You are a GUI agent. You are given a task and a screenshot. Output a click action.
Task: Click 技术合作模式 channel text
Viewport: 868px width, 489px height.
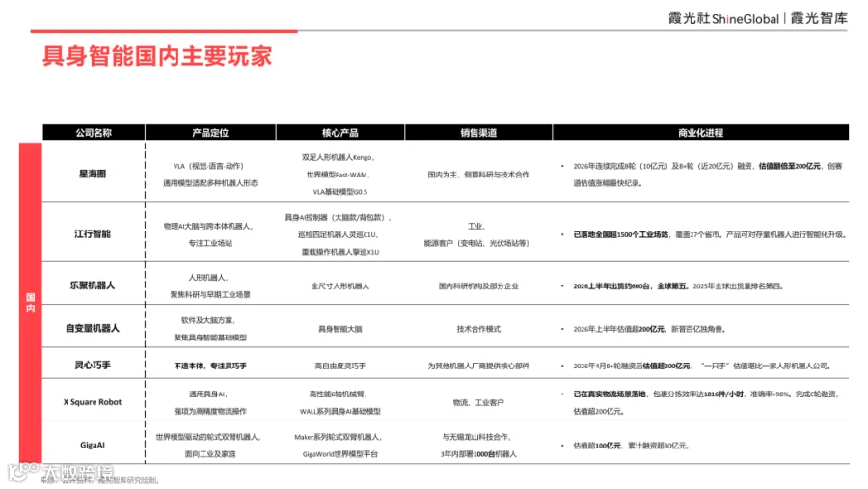(x=478, y=329)
